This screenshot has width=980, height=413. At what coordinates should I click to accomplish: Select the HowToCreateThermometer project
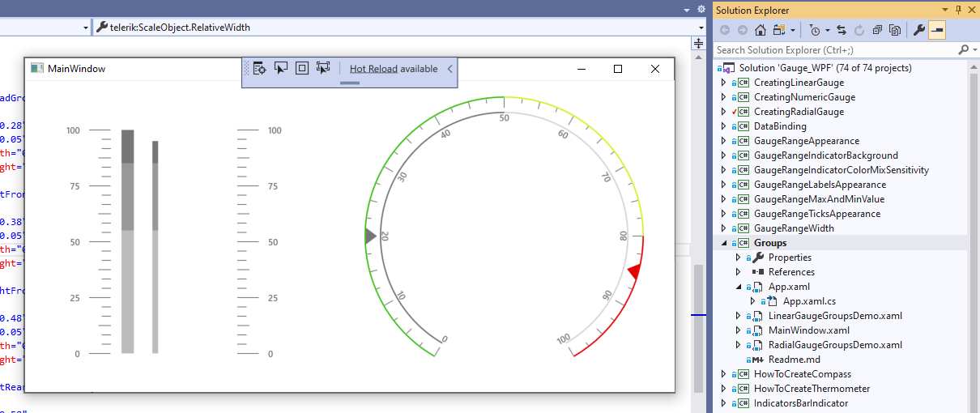812,389
